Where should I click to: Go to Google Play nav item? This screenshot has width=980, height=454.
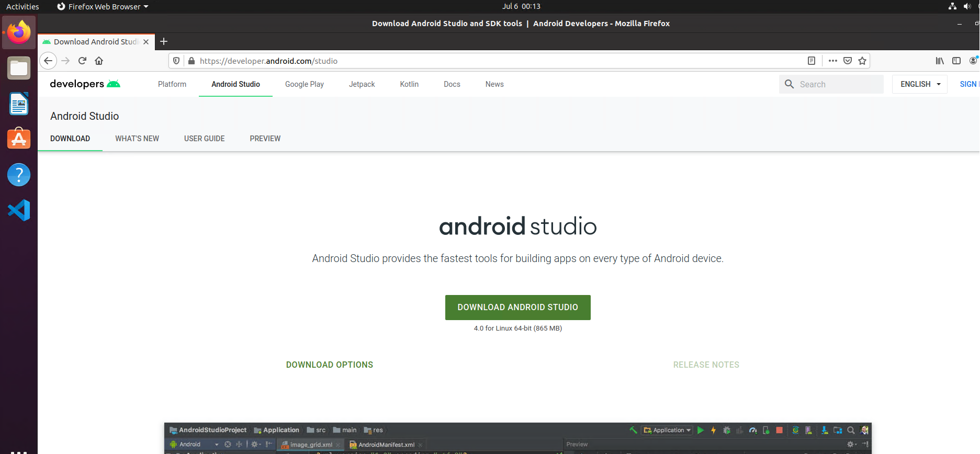coord(305,84)
